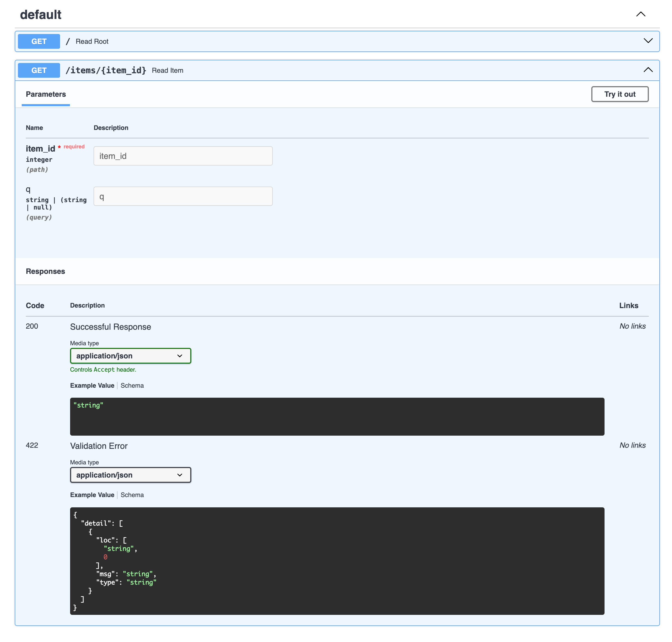672x642 pixels.
Task: Open 200 response media type dropdown
Action: point(130,356)
